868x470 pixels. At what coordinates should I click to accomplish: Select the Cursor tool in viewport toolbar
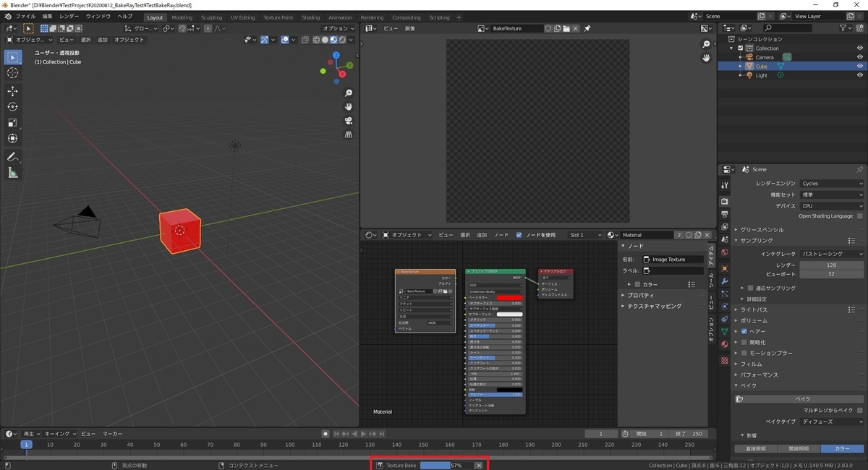12,73
